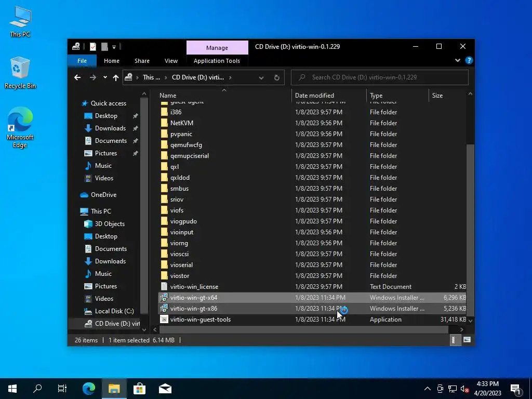The width and height of the screenshot is (532, 399).
Task: Open the notification center icon
Action: click(x=515, y=389)
